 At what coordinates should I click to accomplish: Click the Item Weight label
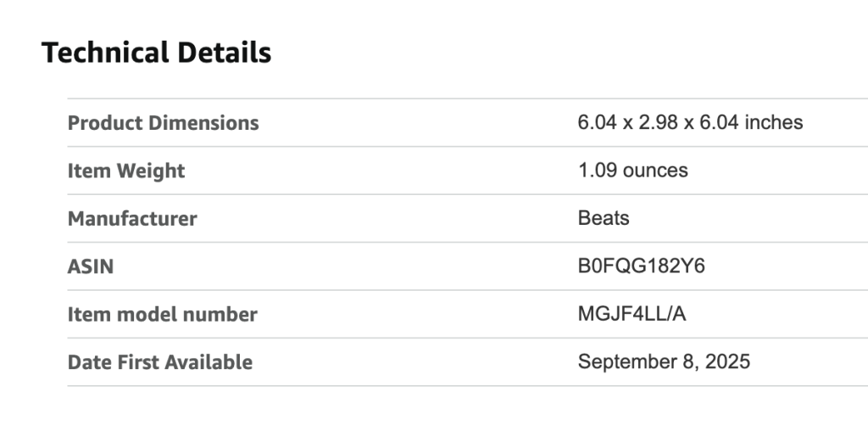tap(126, 171)
